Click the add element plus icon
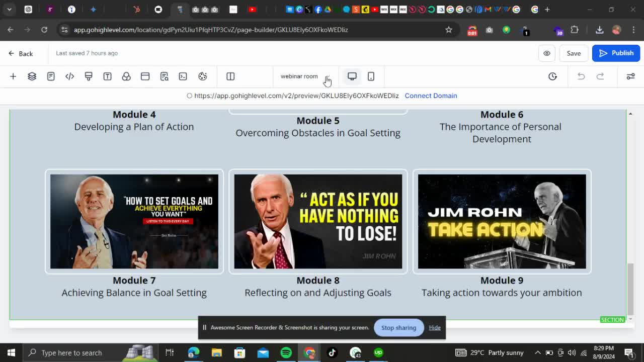 [x=13, y=76]
